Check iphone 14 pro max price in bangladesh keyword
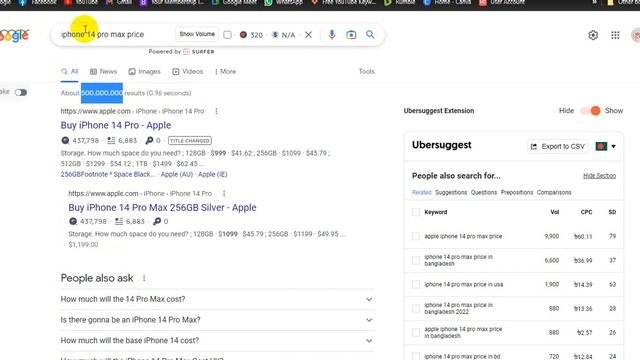Viewport: 640px width, 360px height. 416,260
